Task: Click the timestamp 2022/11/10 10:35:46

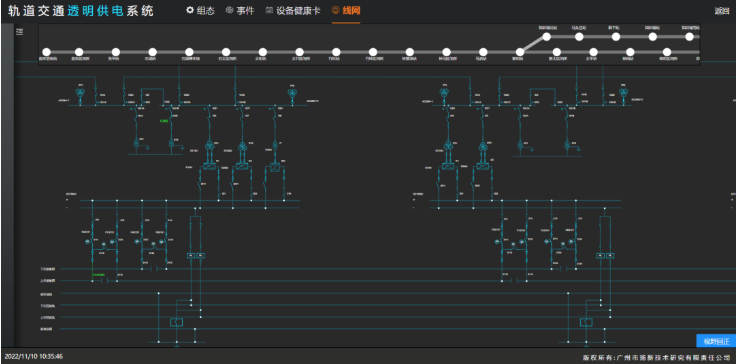Action: click(x=33, y=356)
